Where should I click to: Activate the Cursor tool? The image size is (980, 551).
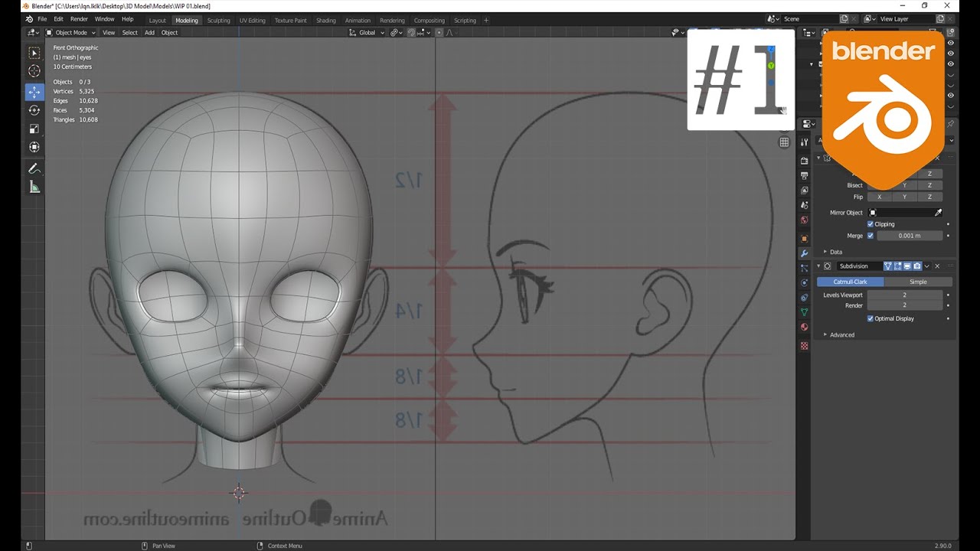(34, 71)
